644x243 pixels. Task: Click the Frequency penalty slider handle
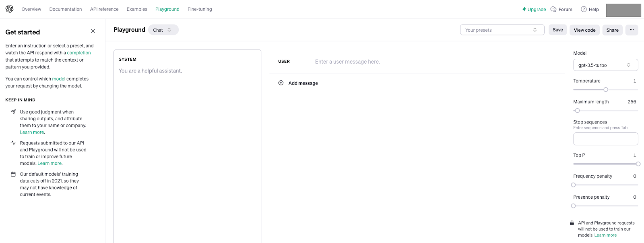574,185
